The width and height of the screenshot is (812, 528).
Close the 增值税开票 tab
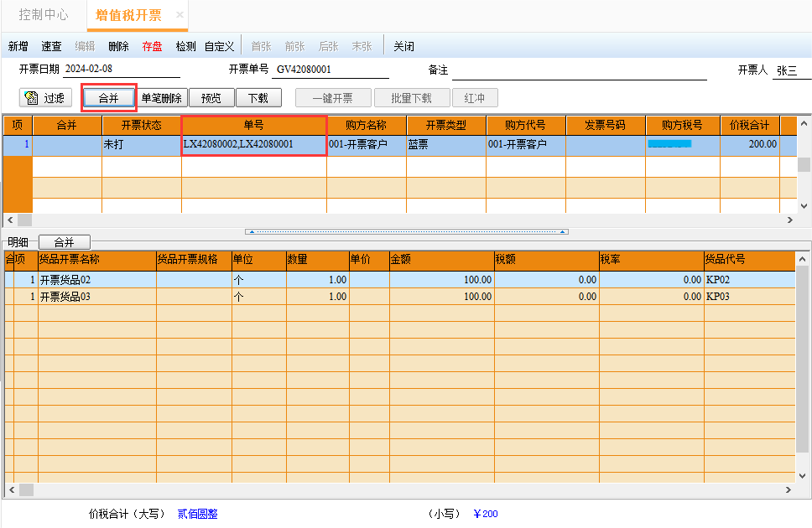point(180,15)
